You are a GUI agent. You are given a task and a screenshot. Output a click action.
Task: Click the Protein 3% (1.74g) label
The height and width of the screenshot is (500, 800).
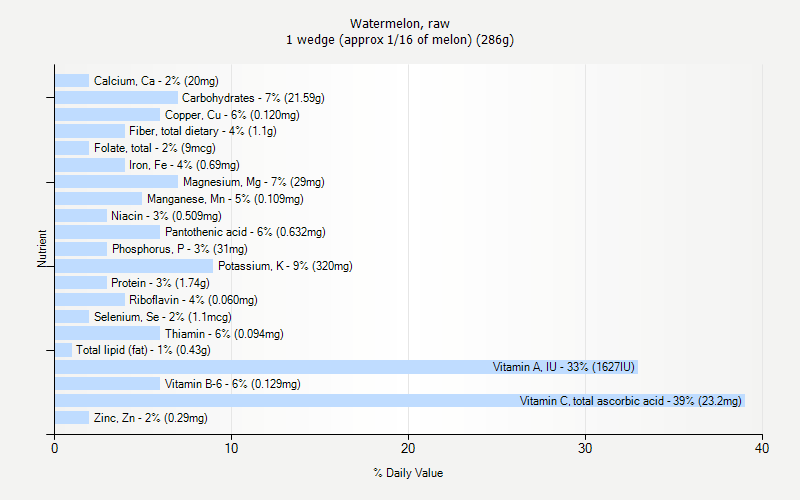(160, 283)
